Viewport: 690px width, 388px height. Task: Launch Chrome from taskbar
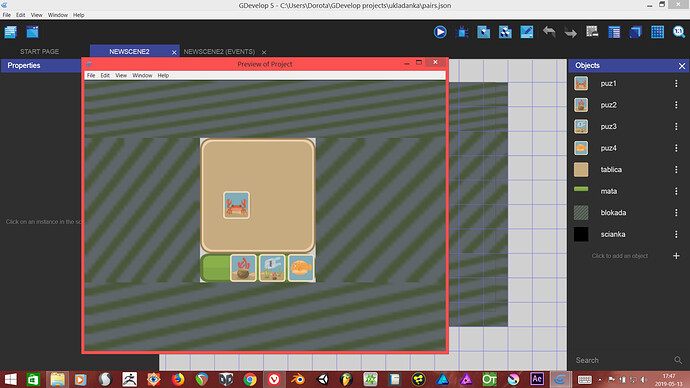point(250,379)
